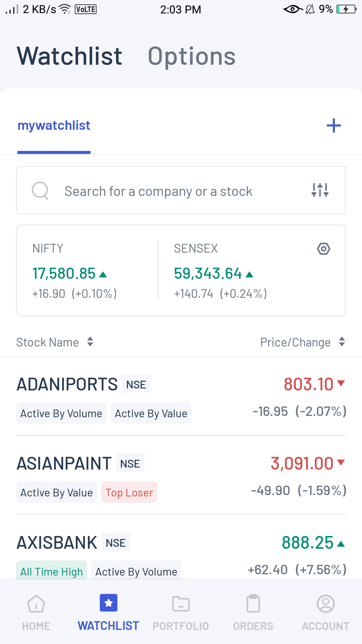Open Portfolio folder icon
Screen dimensions: 362x644
click(181, 604)
